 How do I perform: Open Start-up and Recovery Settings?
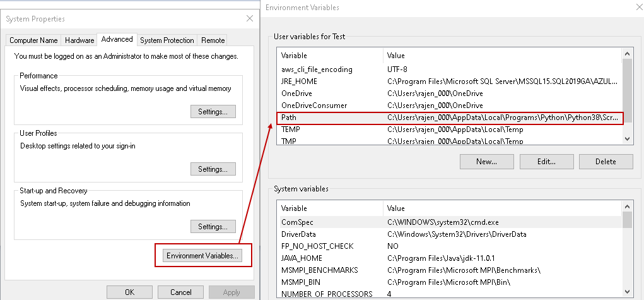pyautogui.click(x=213, y=227)
